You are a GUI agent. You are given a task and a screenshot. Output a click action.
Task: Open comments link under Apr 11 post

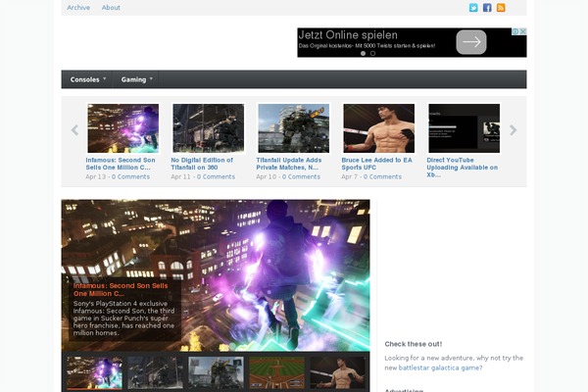[216, 176]
